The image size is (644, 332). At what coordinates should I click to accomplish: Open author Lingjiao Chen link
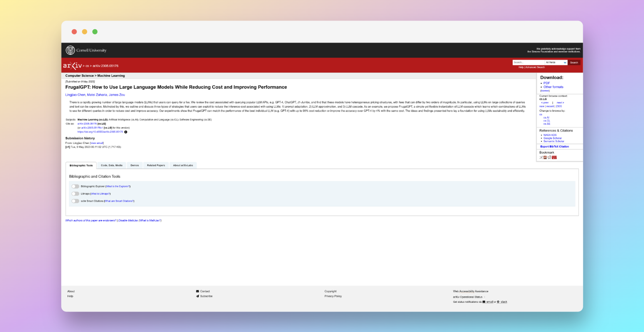click(x=75, y=95)
